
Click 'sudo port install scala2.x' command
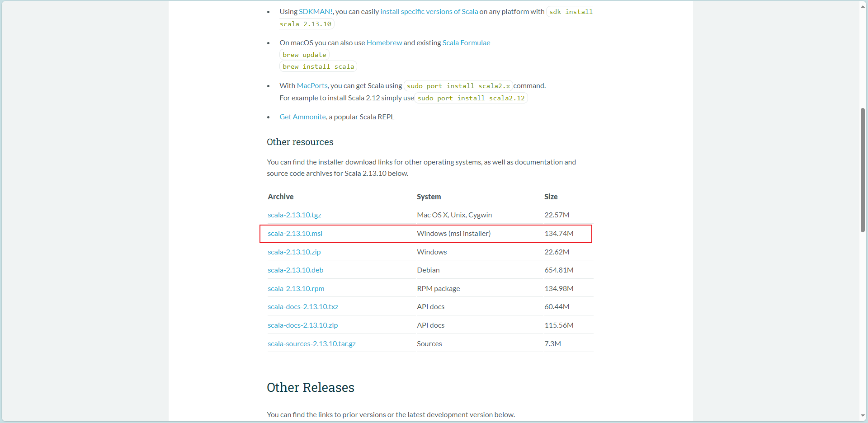[x=458, y=86]
